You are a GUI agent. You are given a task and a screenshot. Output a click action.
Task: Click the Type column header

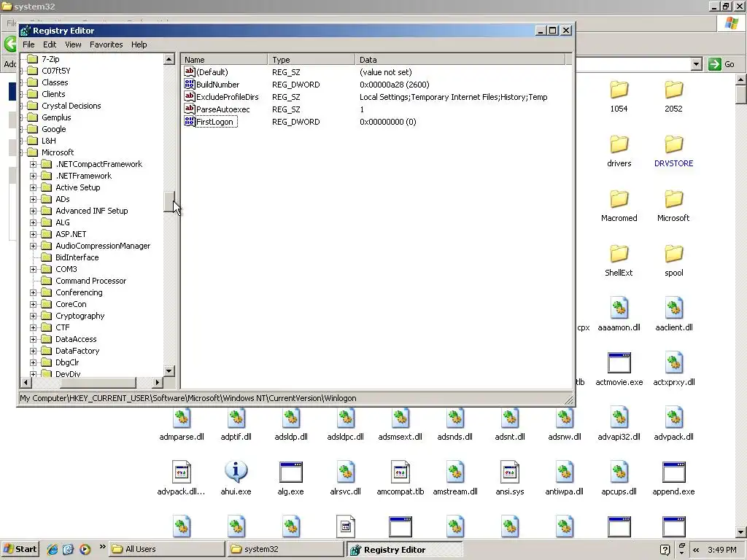coord(311,60)
